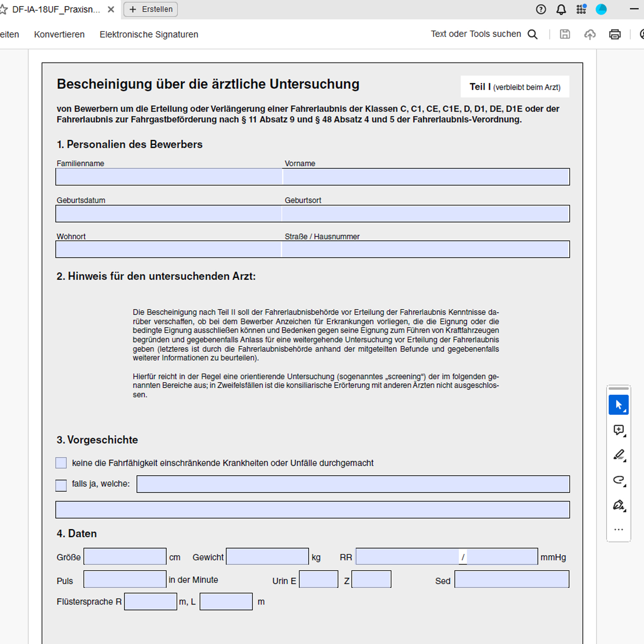Screen dimensions: 644x644
Task: Click the cloud upload icon
Action: [x=590, y=34]
